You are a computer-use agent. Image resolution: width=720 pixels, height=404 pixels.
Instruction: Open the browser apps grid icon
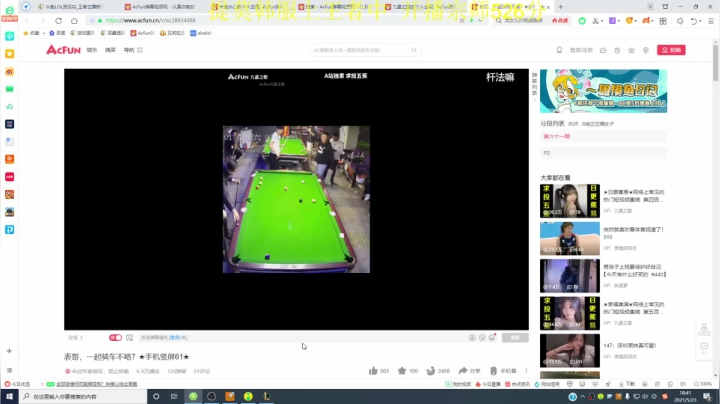(x=663, y=21)
